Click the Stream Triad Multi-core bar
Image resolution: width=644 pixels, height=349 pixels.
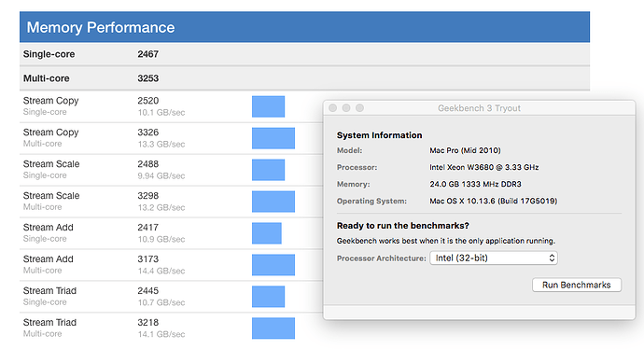(273, 328)
